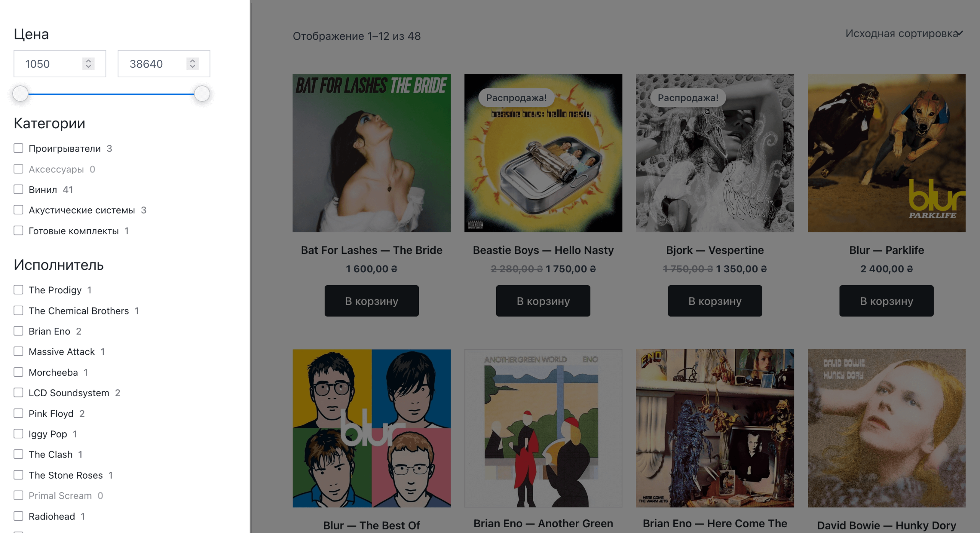Click the maximum price slider handle
The height and width of the screenshot is (533, 980).
coord(202,94)
